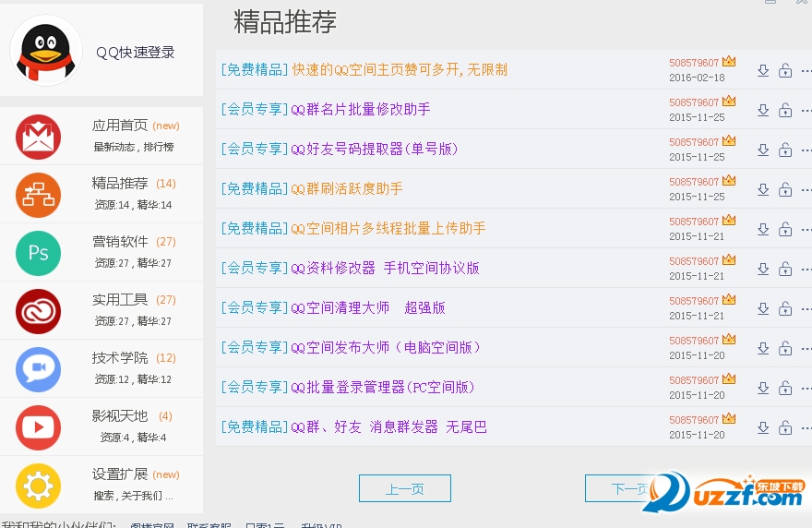The width and height of the screenshot is (812, 528).
Task: Download QQ群、好友 消息群发器 via its arrow icon
Action: coord(763,427)
